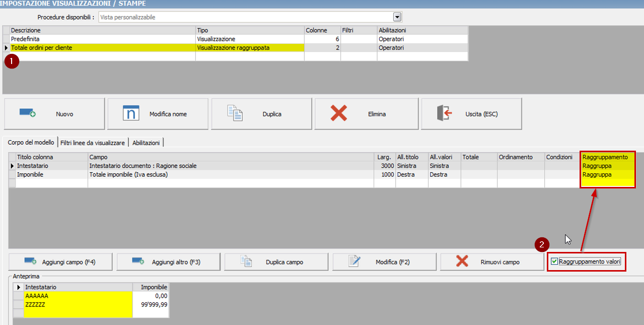The height and width of the screenshot is (325, 644).
Task: Click the Aggiungi campo (F4) button label
Action: [69, 262]
